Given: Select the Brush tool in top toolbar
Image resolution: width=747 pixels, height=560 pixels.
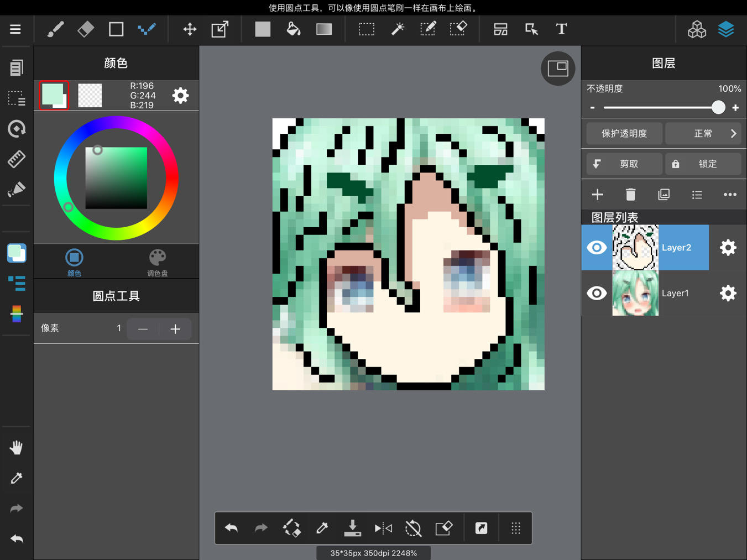Looking at the screenshot, I should 55,29.
